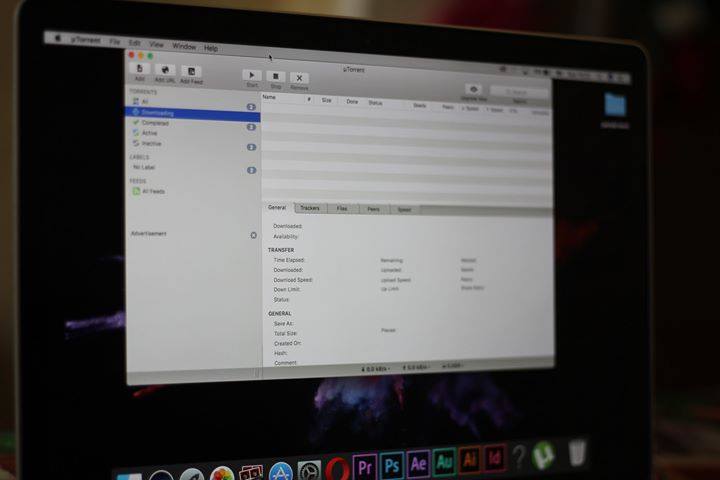Sort the list by the Done column
The height and width of the screenshot is (480, 720).
coord(352,102)
